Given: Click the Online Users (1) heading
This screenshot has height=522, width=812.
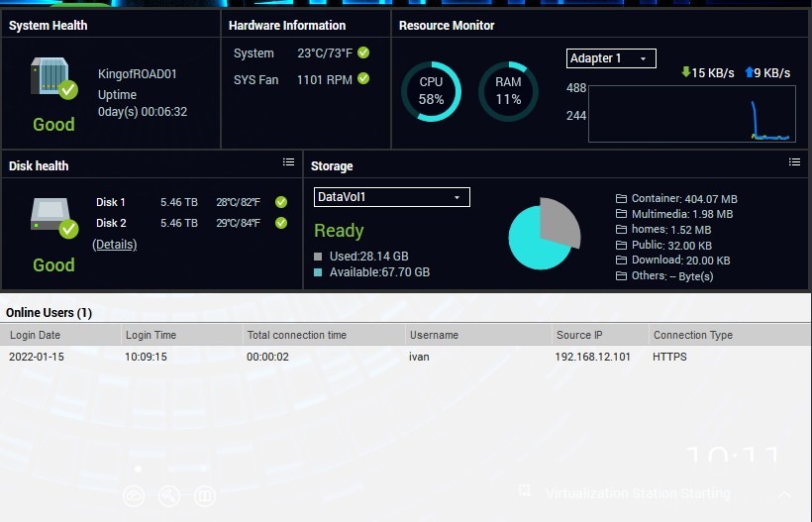Looking at the screenshot, I should pos(49,313).
